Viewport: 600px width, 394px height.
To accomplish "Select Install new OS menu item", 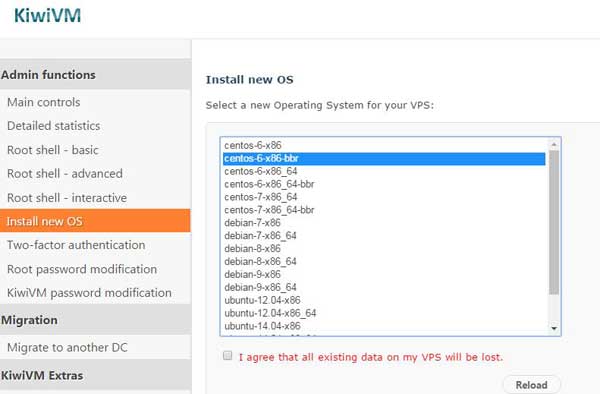I will 95,221.
